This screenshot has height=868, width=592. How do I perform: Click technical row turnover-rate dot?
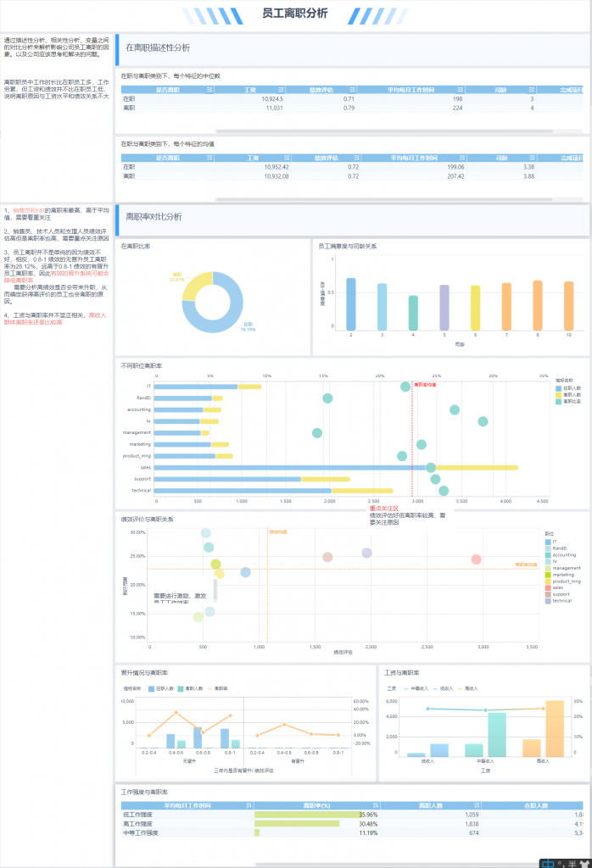pyautogui.click(x=444, y=491)
